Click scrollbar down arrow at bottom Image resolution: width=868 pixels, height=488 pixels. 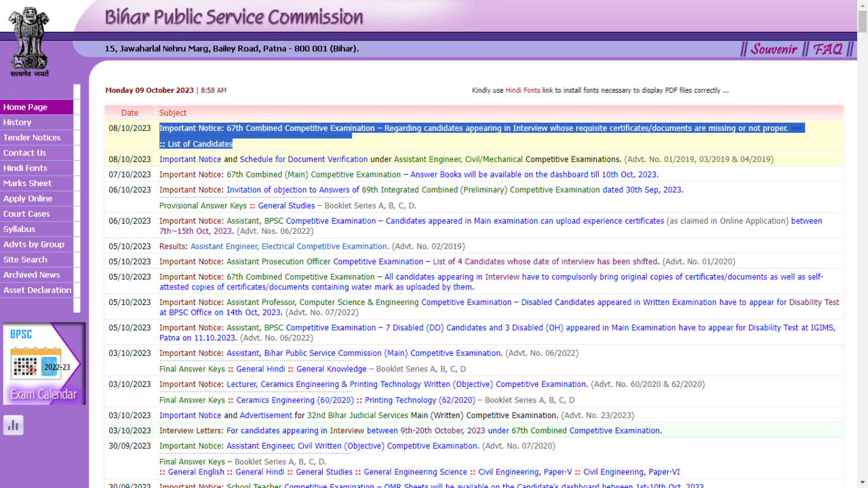863,483
